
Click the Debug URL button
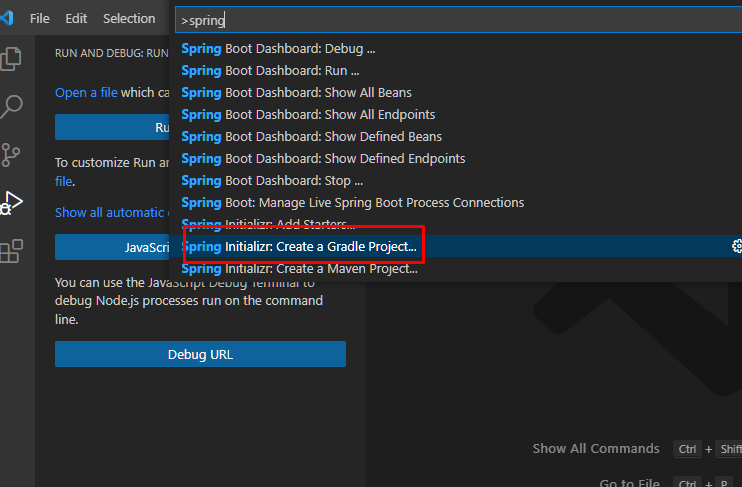tap(200, 354)
